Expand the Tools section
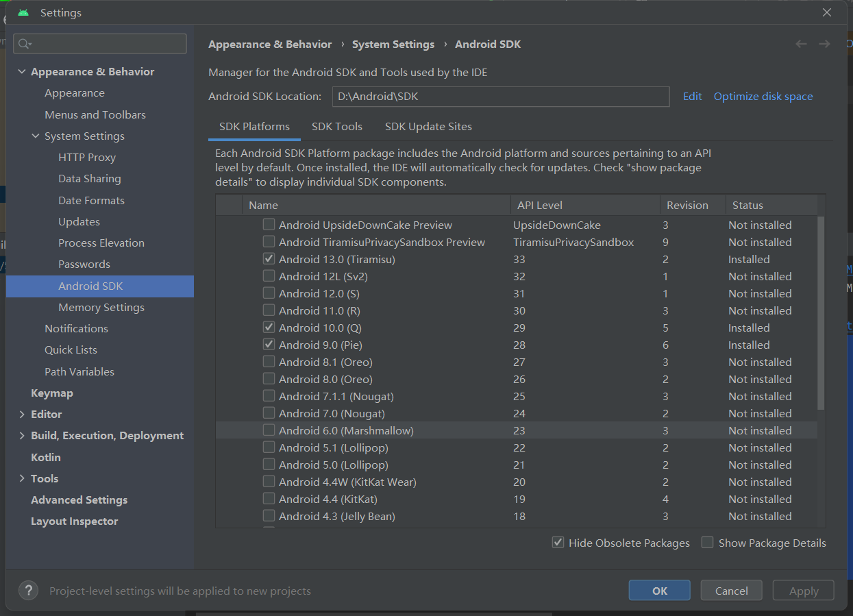The height and width of the screenshot is (616, 853). [x=22, y=478]
